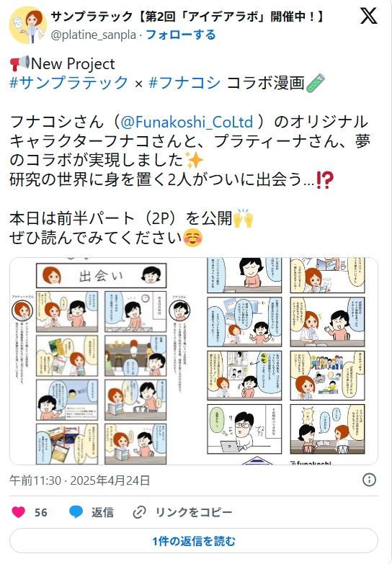The height and width of the screenshot is (564, 392).
Task: Click the 返信 reply label
Action: [102, 512]
